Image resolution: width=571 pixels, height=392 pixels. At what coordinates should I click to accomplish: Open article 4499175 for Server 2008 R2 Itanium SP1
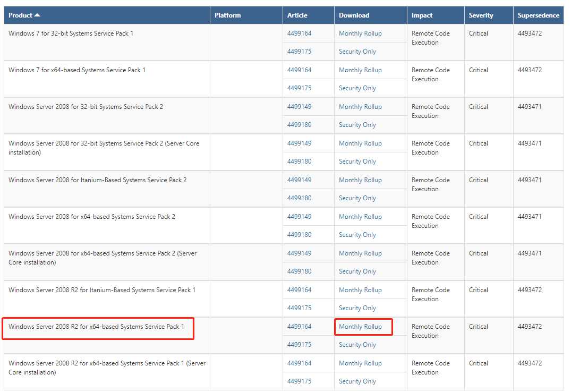point(300,308)
